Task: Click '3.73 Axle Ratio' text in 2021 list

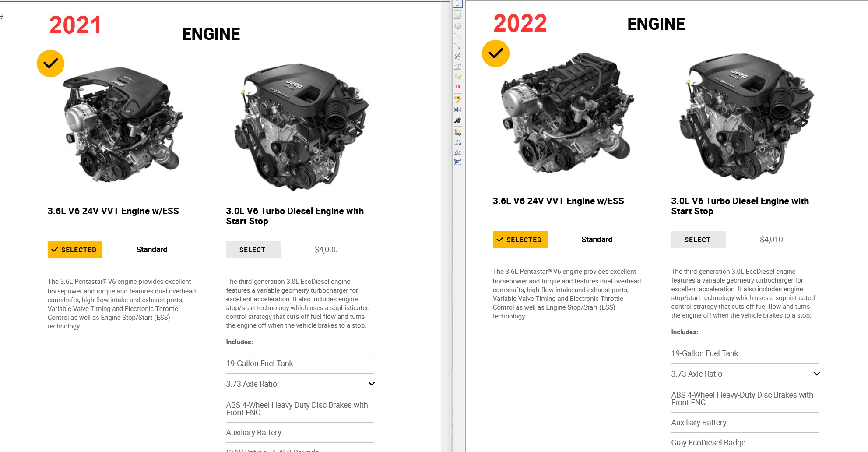Action: point(252,384)
